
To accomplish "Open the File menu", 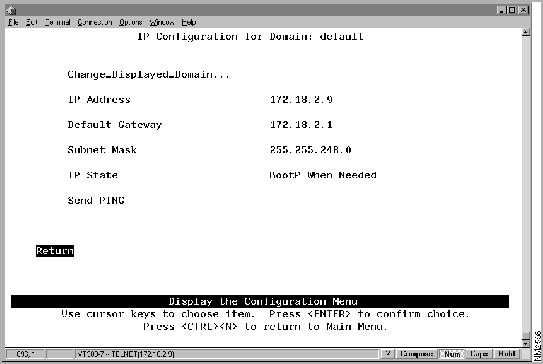I will (13, 22).
